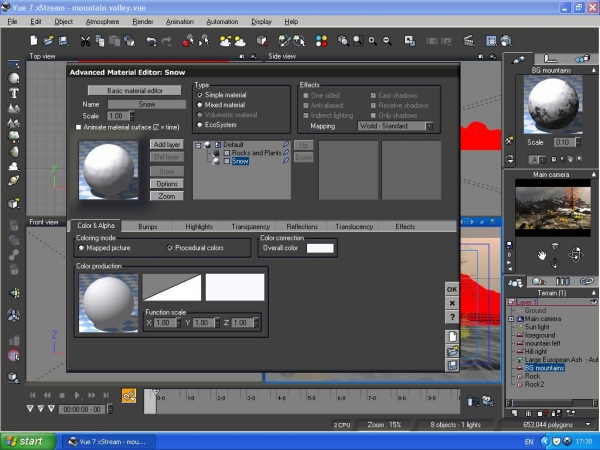600x450 pixels.
Task: Select EcoSystem material type
Action: tap(199, 125)
